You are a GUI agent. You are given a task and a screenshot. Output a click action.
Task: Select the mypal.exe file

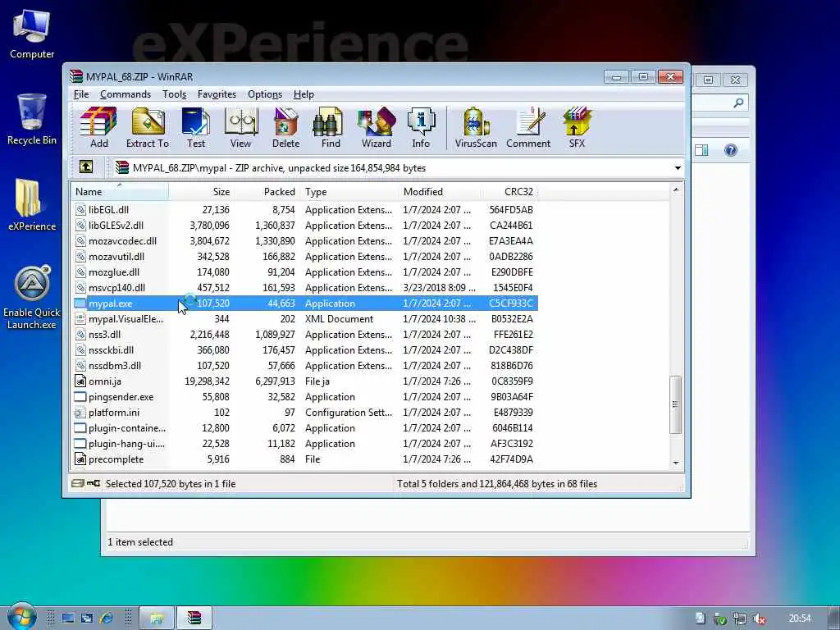(304, 304)
